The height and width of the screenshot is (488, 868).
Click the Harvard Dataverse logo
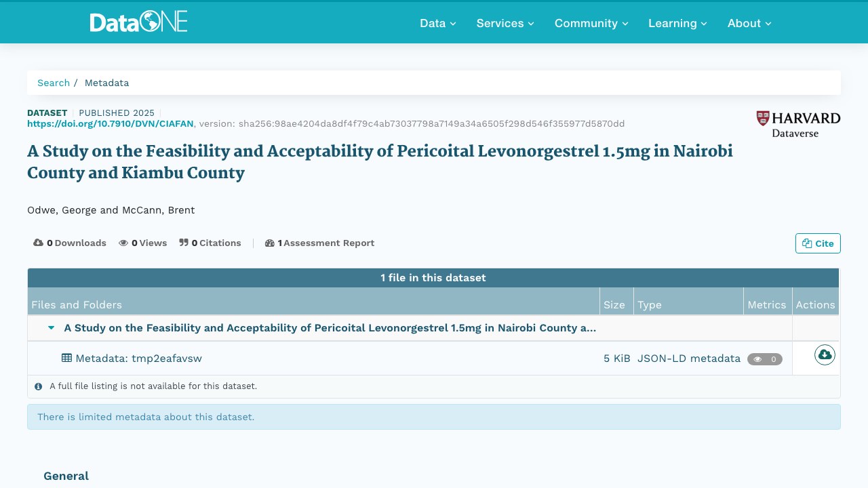798,125
